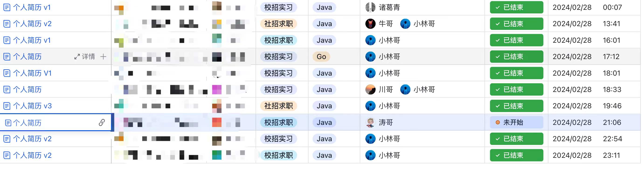Click the checkmark in the 13:41 row's 已结束 badge

(x=498, y=24)
